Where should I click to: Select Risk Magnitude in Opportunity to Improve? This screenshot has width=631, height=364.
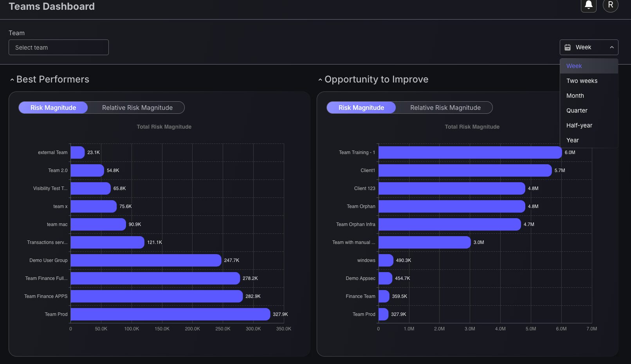tap(361, 108)
